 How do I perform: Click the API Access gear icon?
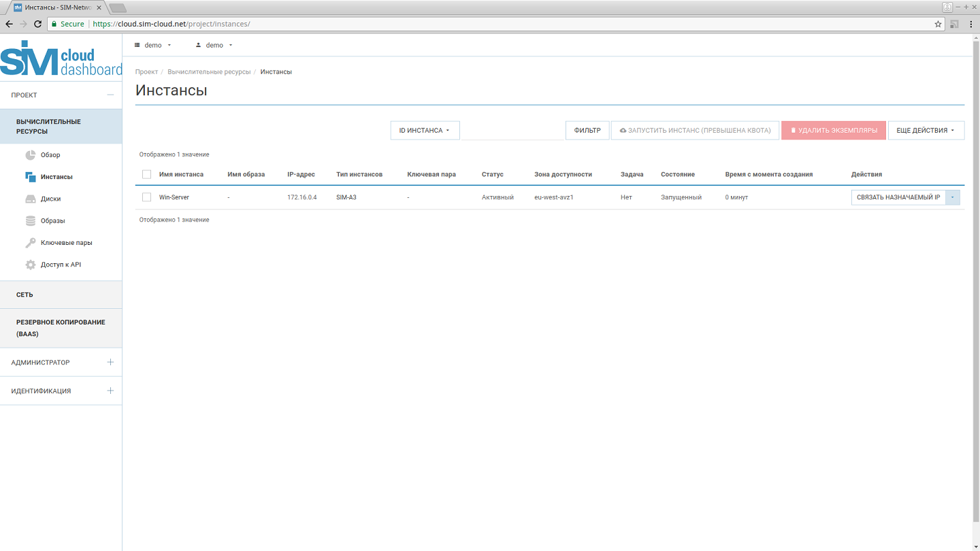(30, 265)
